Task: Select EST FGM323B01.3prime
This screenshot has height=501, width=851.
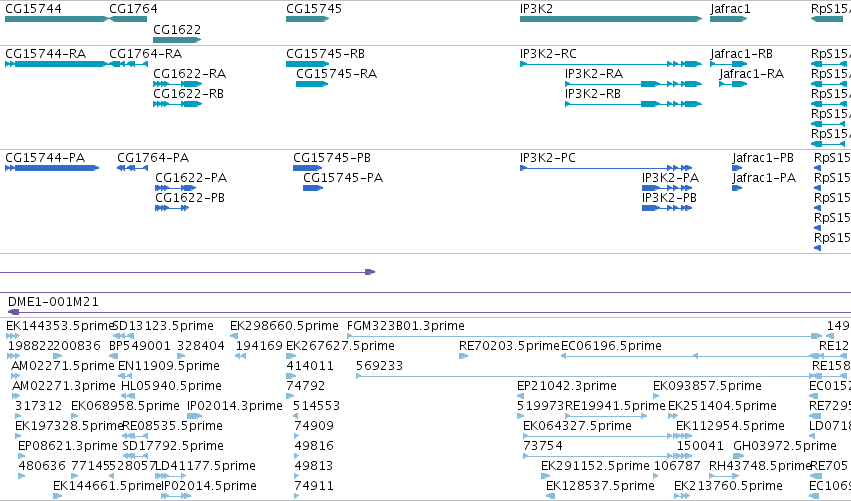Action: pos(585,337)
